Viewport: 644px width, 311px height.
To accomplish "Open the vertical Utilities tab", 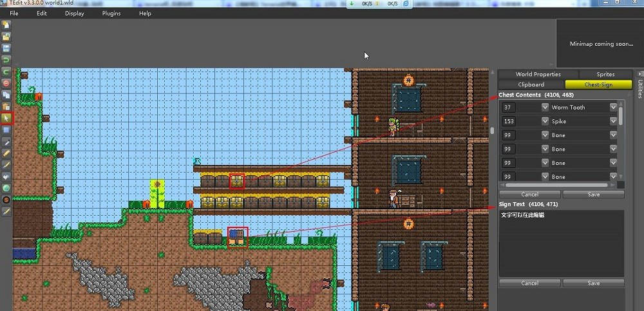I will [x=639, y=89].
